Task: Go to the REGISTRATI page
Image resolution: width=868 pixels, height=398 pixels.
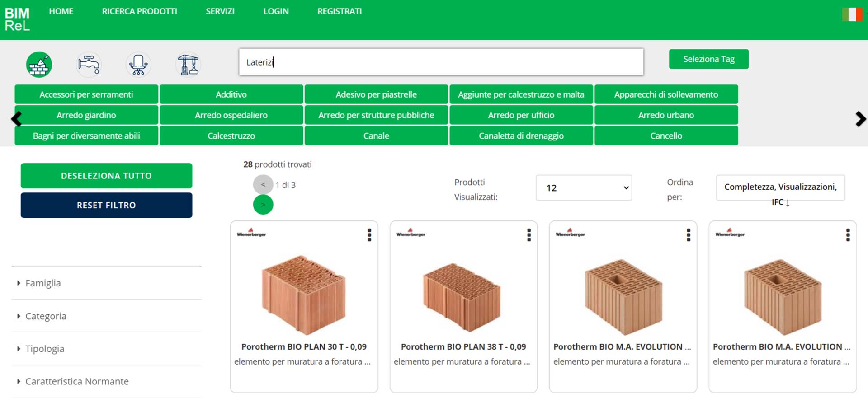Action: pos(340,11)
